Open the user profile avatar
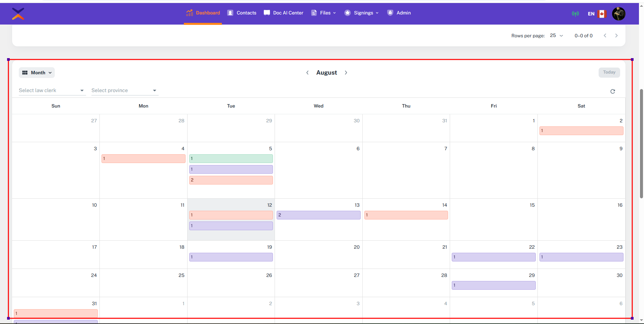The image size is (644, 324). click(618, 14)
